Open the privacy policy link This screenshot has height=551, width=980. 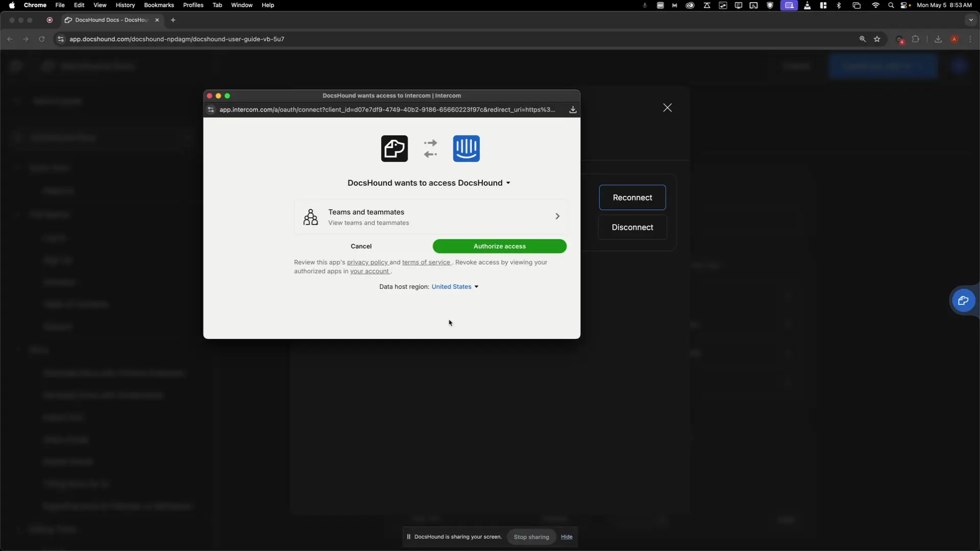[367, 262]
